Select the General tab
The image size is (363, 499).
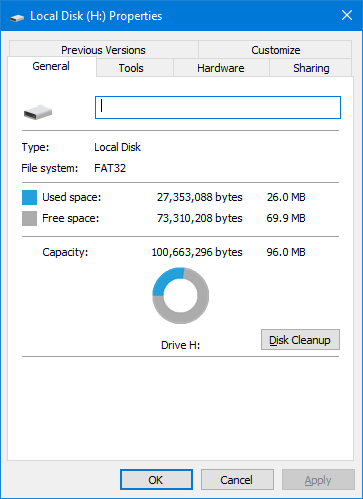coord(52,66)
